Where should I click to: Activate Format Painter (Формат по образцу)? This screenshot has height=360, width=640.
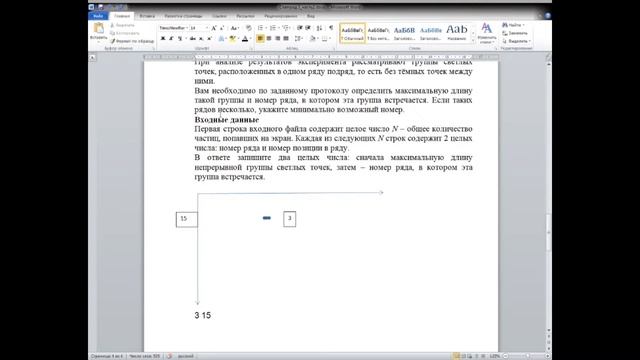[x=132, y=41]
